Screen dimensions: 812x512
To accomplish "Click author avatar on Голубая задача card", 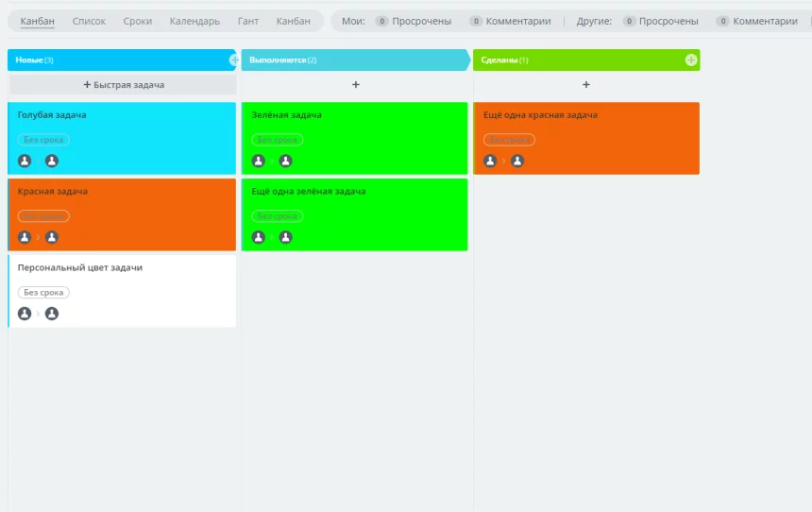I will click(25, 161).
